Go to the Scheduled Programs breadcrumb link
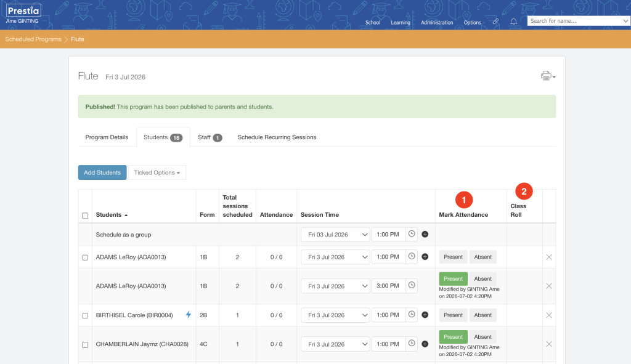This screenshot has height=364, width=631. pos(33,39)
